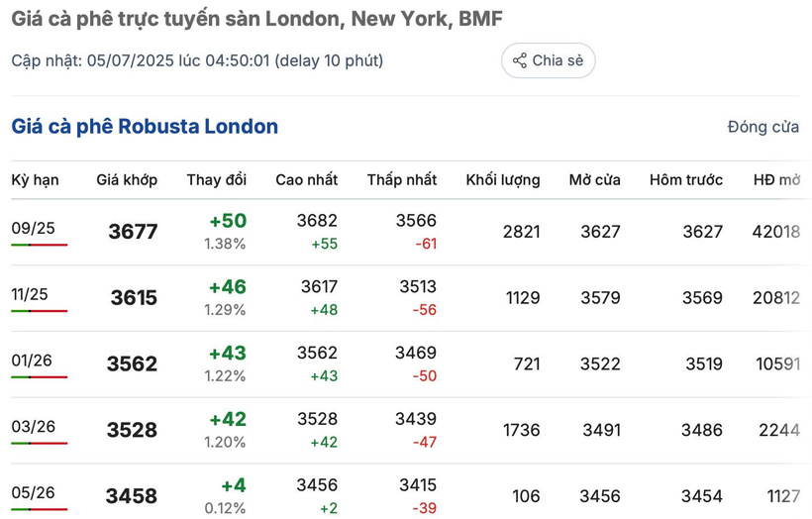
Task: Click the Hôm trước column header
Action: (x=686, y=179)
